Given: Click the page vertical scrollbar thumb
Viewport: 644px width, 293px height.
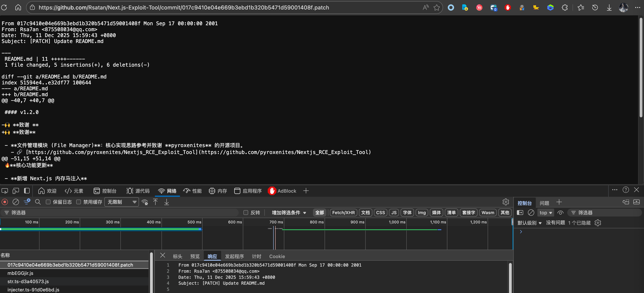Looking at the screenshot, I should coord(641,67).
